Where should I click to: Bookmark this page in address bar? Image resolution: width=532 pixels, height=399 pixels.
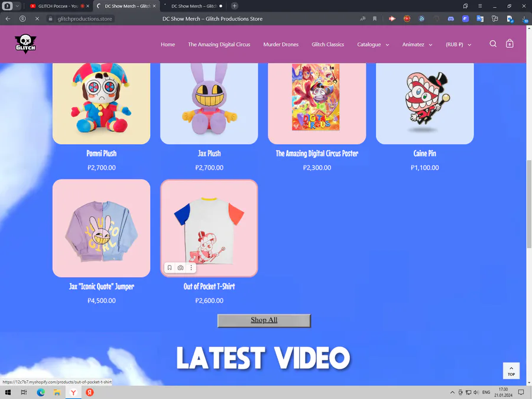(375, 19)
